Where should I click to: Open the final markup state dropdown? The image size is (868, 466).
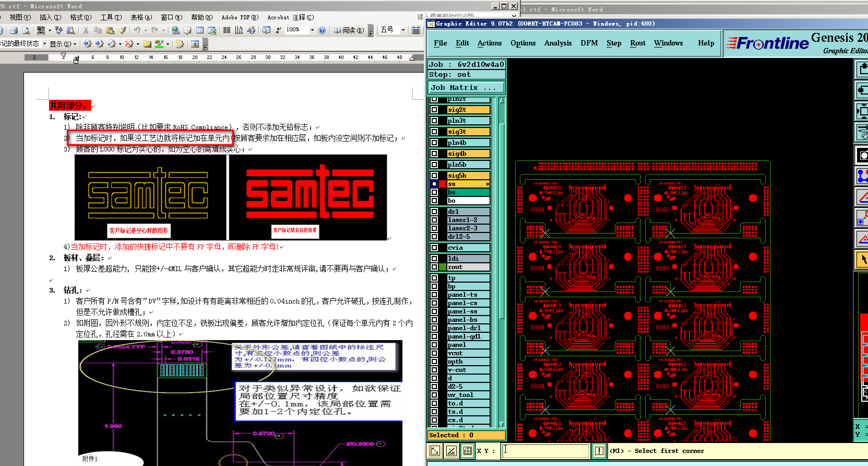[x=44, y=44]
